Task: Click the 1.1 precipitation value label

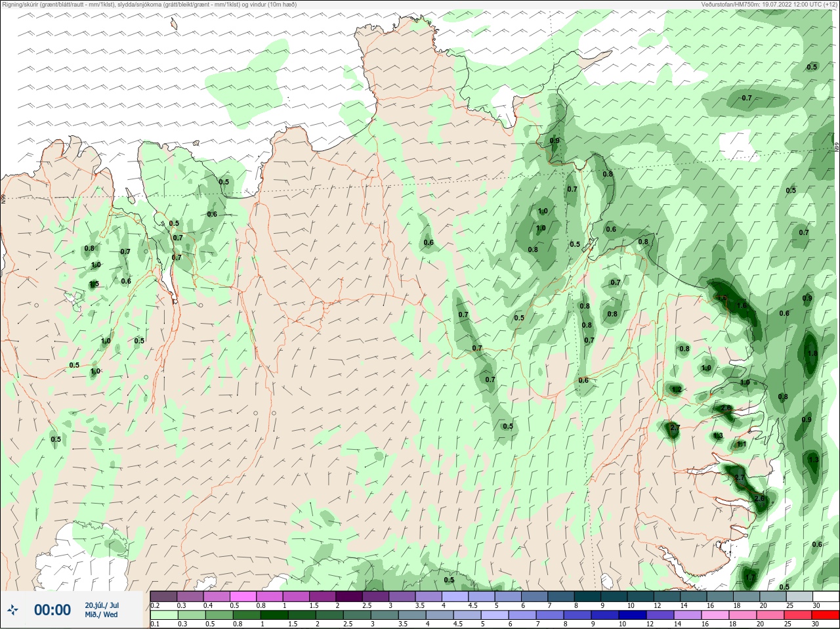Action: pos(742,444)
